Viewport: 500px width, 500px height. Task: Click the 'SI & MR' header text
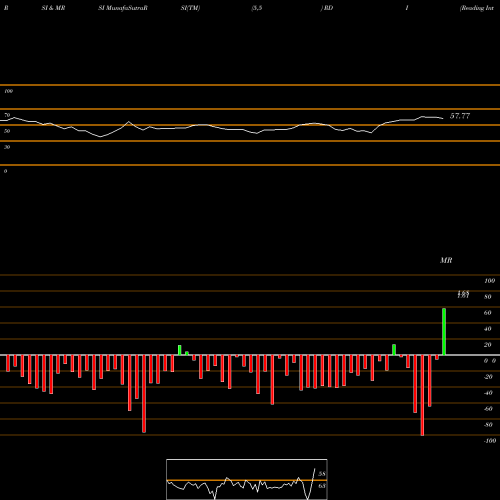(53, 8)
